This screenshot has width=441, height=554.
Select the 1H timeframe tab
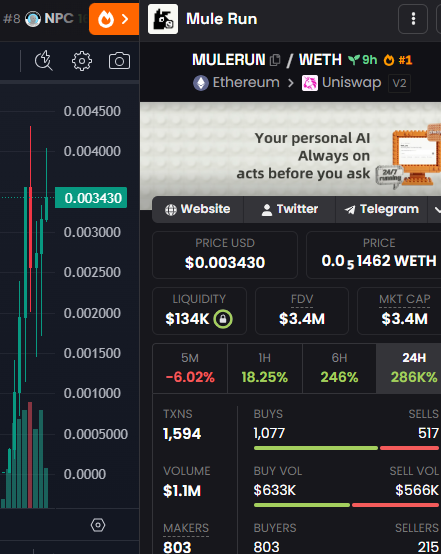point(265,368)
